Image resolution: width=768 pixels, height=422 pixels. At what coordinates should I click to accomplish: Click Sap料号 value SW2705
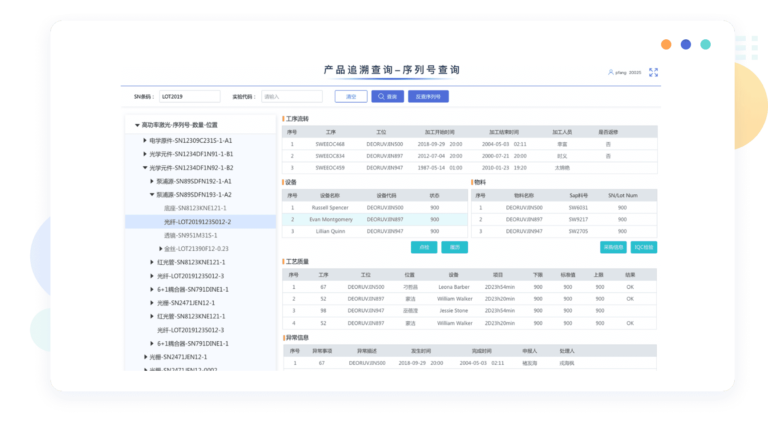[x=578, y=231]
